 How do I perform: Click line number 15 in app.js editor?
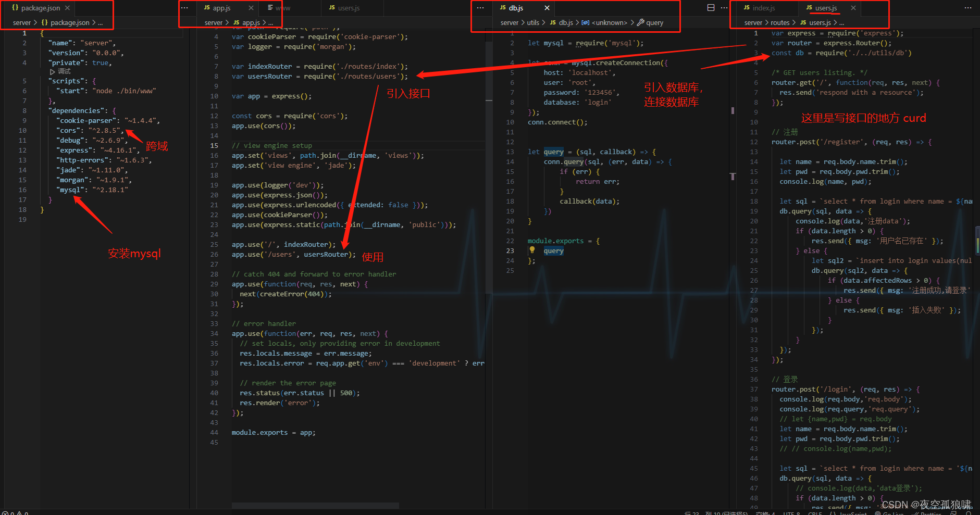coord(214,145)
